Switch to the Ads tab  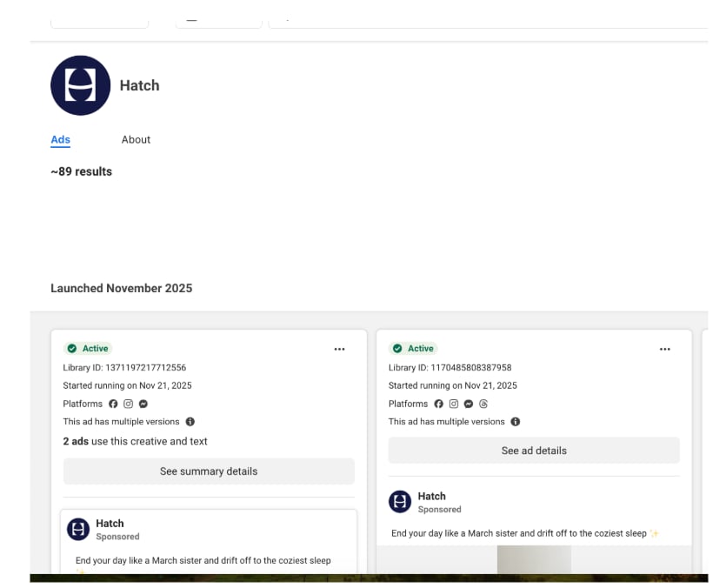tap(60, 139)
